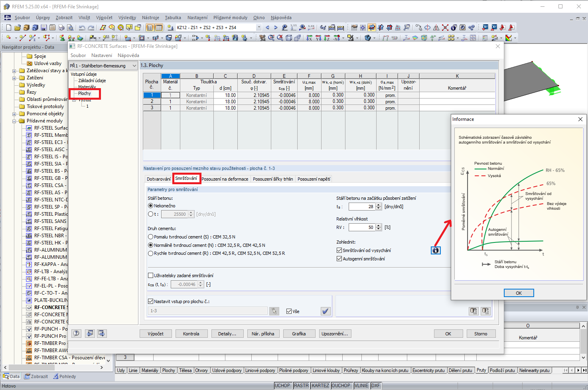Open 'Přídavné moduly' menu
Screen dimensions: 588x390
pyautogui.click(x=230, y=18)
